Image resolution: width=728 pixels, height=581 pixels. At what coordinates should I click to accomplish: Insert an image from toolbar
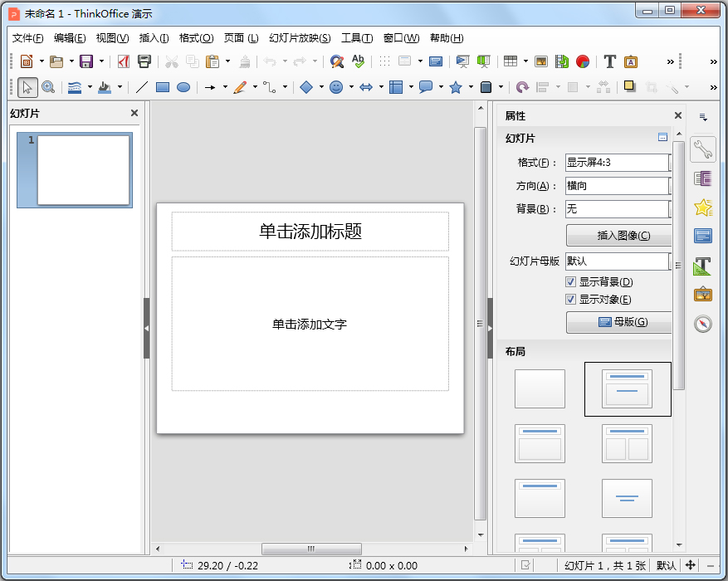pyautogui.click(x=541, y=61)
